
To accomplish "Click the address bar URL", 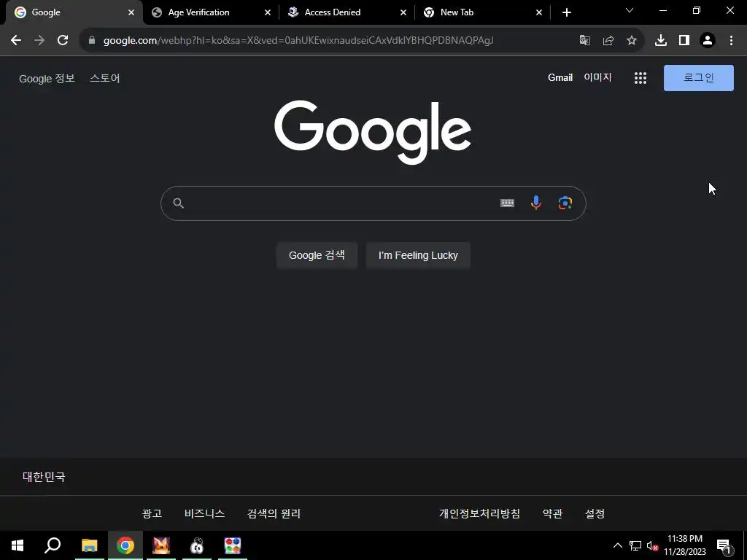I will click(298, 41).
